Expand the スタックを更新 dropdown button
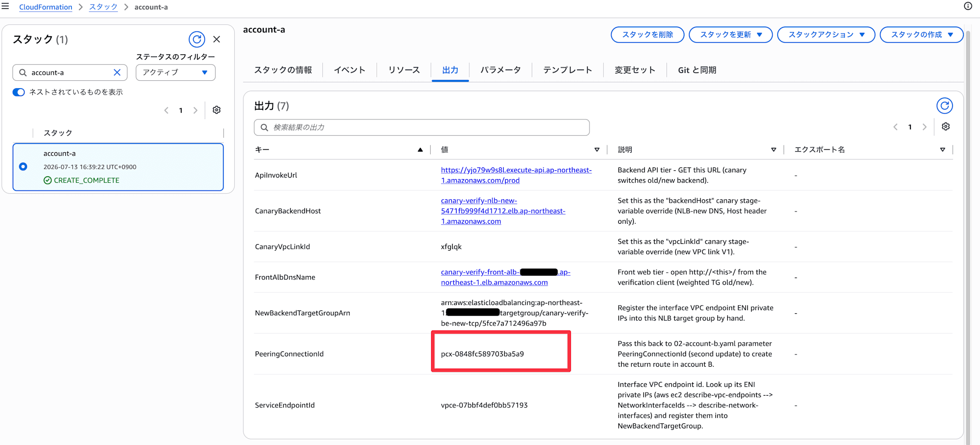980x445 pixels. [731, 35]
